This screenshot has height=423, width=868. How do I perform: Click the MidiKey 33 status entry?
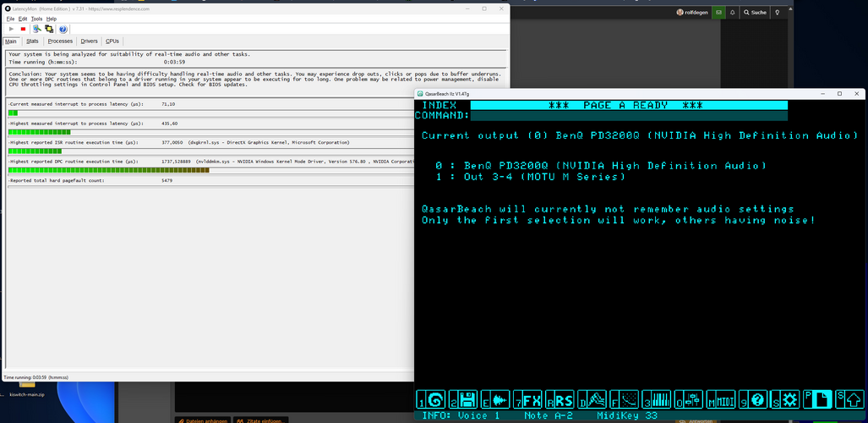627,415
